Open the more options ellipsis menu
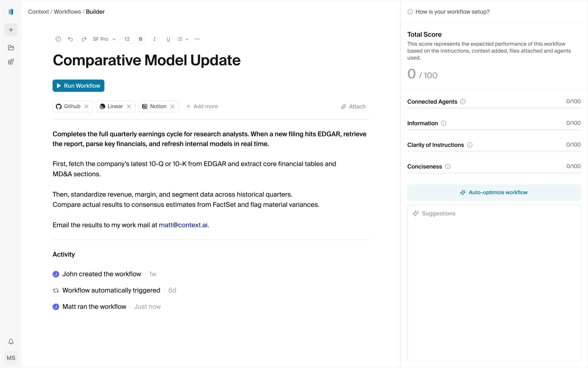Viewport: 588px width, 368px height. pyautogui.click(x=197, y=39)
